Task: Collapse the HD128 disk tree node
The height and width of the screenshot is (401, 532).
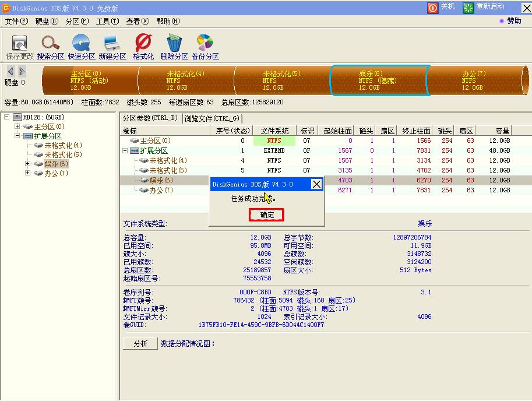Action: point(6,117)
